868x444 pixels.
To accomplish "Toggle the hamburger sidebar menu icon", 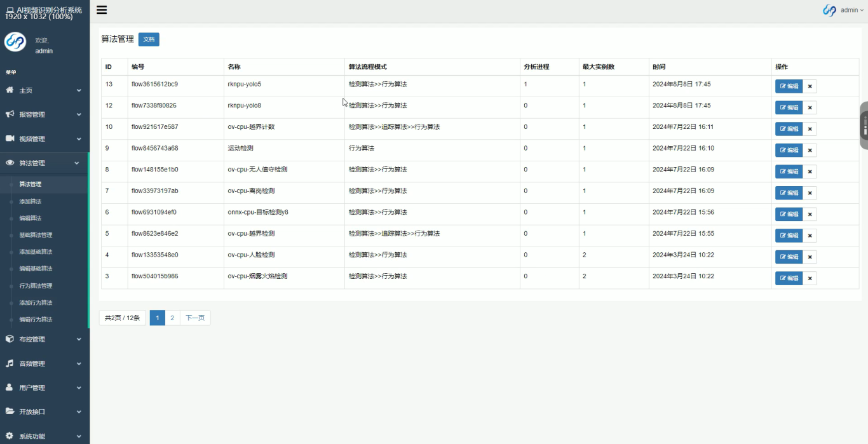I will 102,10.
